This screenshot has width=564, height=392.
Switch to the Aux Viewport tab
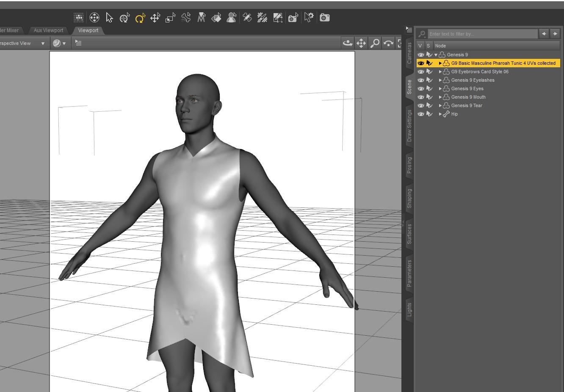click(x=48, y=30)
